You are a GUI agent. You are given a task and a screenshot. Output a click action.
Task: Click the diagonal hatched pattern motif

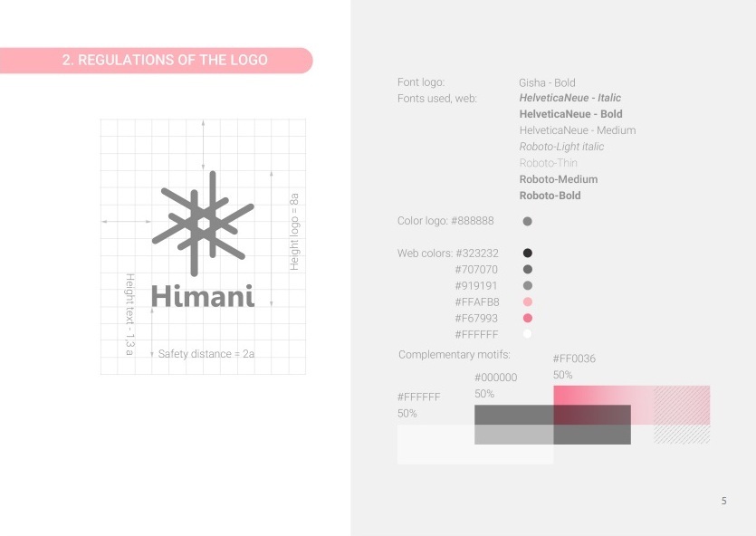(x=682, y=415)
